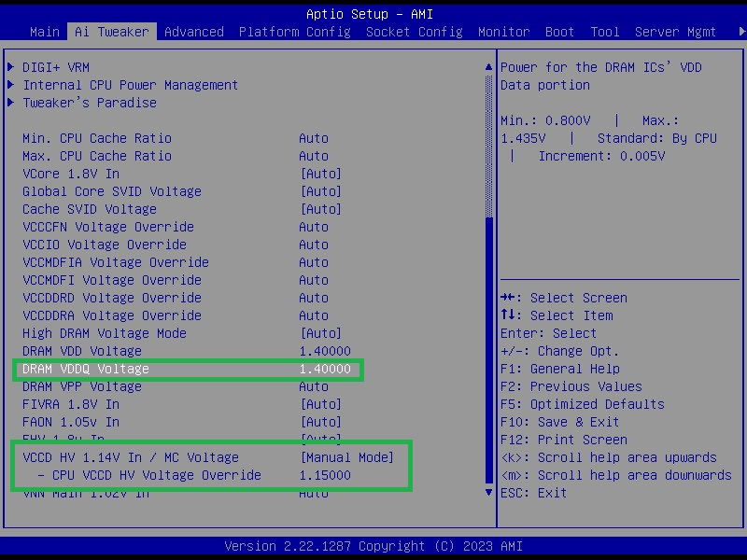Select VCCMDFIA Voltage Override value
This screenshot has width=747, height=560.
tap(314, 262)
